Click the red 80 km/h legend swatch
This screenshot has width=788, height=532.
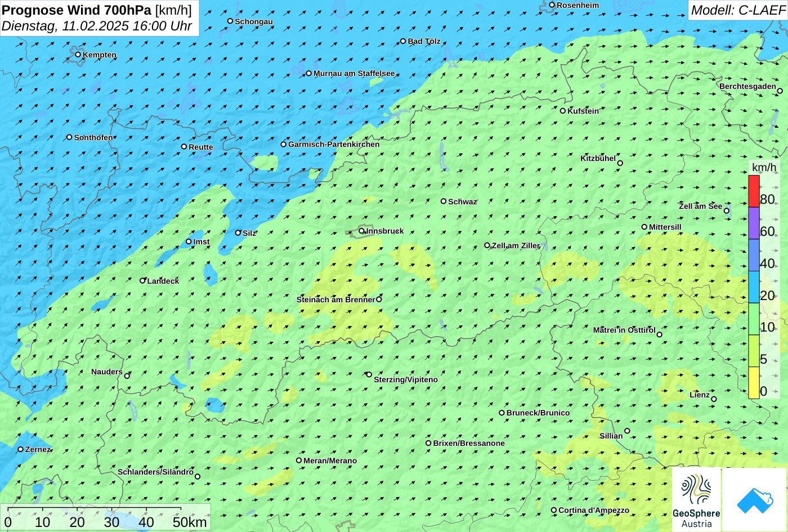754,191
